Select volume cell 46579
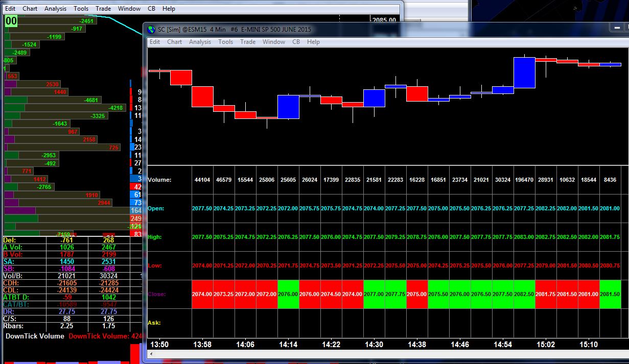This screenshot has height=364, width=629. pyautogui.click(x=224, y=180)
